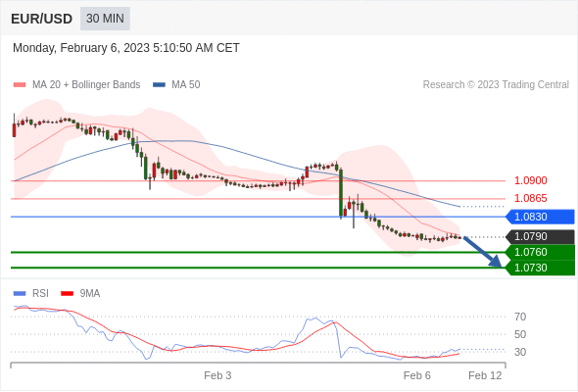Click the Feb 12 date axis label
Image resolution: width=578 pixels, height=392 pixels.
pyautogui.click(x=485, y=375)
